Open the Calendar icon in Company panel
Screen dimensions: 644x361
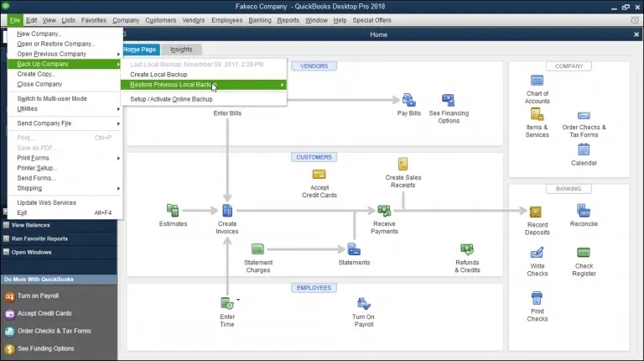tap(584, 149)
